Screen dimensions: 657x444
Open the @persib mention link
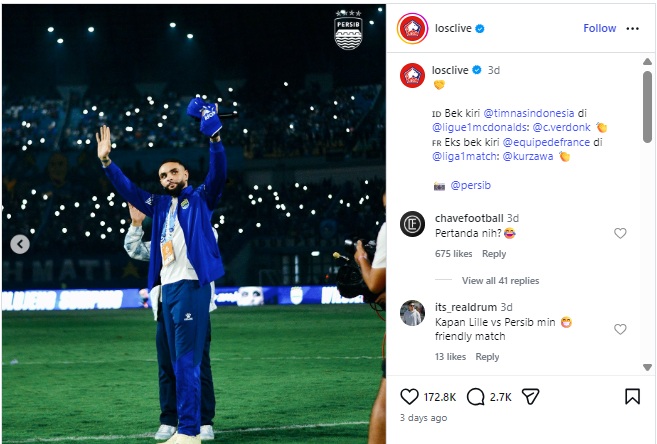click(470, 185)
